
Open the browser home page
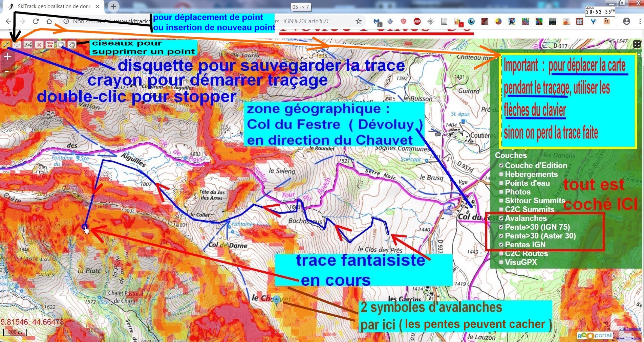(x=49, y=21)
